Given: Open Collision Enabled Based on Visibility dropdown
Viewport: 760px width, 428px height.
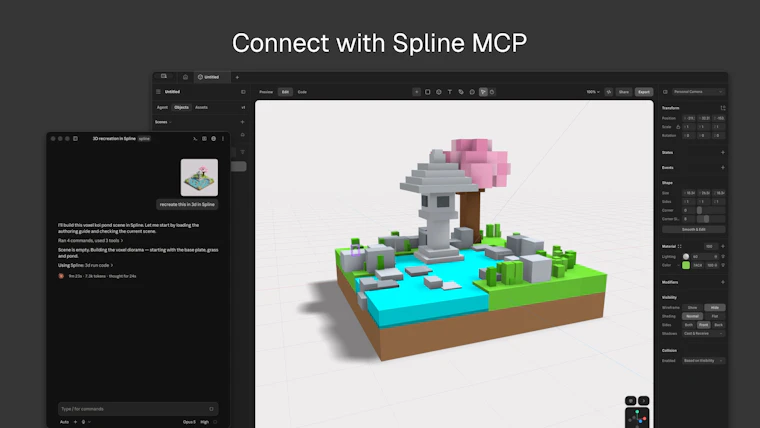Looking at the screenshot, I should coord(703,361).
